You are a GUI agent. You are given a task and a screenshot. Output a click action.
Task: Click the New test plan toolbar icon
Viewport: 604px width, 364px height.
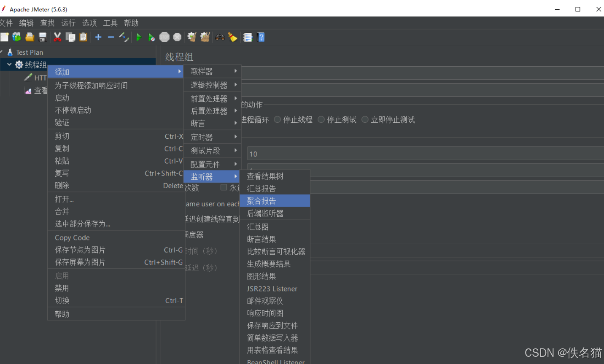pyautogui.click(x=4, y=37)
